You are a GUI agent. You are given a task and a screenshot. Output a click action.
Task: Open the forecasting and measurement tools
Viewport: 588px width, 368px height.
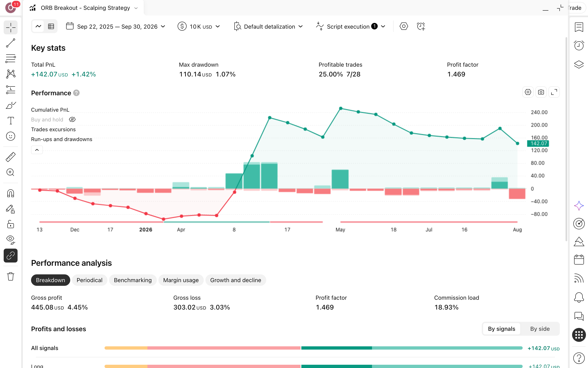pos(11,90)
